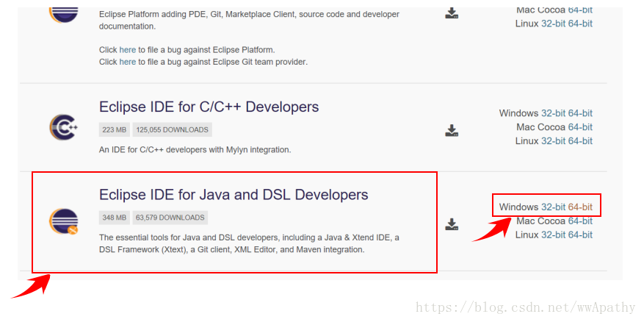Click the 'Mac Cocoa' label in the C/C++ row

point(541,127)
